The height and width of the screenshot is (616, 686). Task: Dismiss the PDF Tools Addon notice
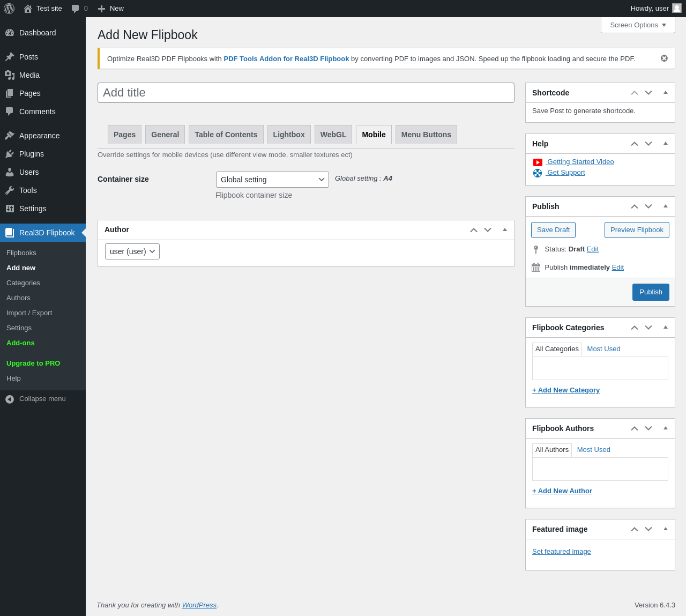tap(664, 58)
